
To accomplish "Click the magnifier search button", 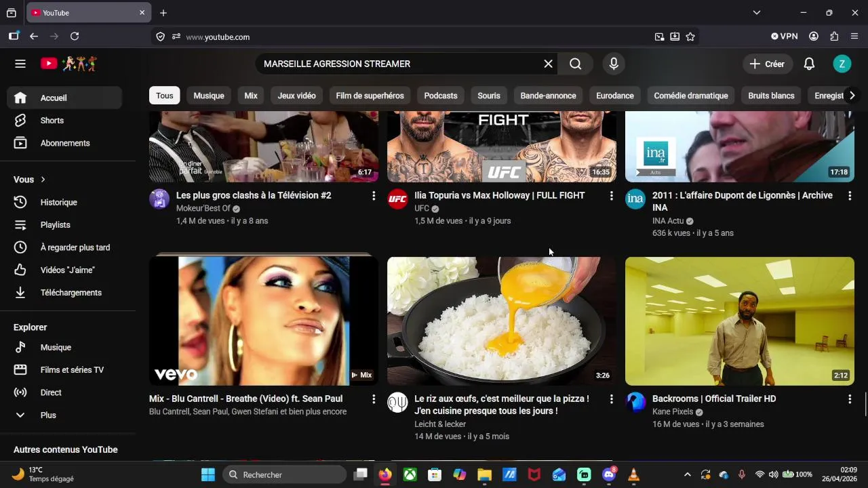I will click(x=576, y=64).
